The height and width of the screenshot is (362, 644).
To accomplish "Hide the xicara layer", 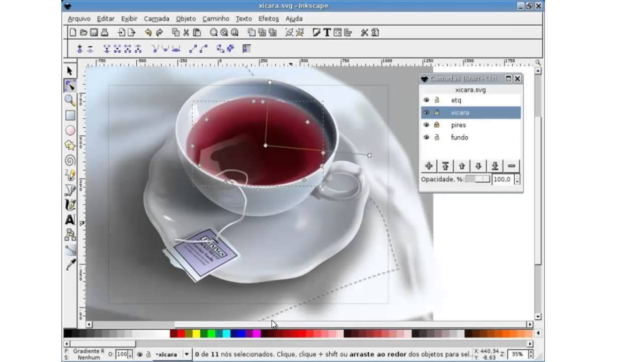I will (427, 113).
